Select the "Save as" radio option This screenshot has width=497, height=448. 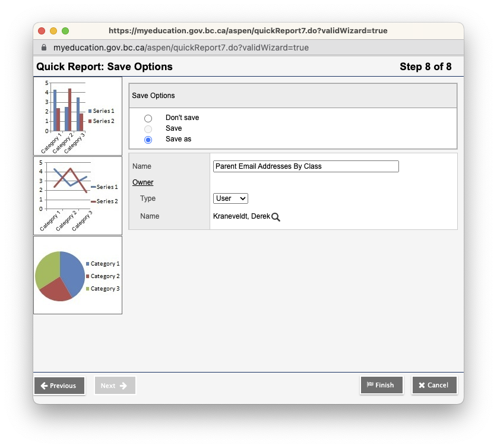click(x=148, y=140)
